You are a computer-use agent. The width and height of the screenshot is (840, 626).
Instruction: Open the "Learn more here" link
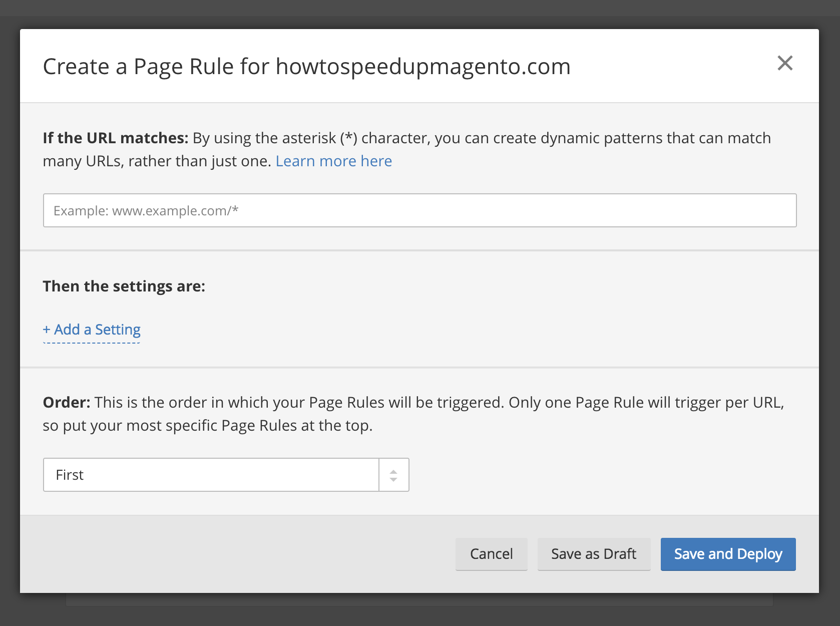pyautogui.click(x=333, y=161)
